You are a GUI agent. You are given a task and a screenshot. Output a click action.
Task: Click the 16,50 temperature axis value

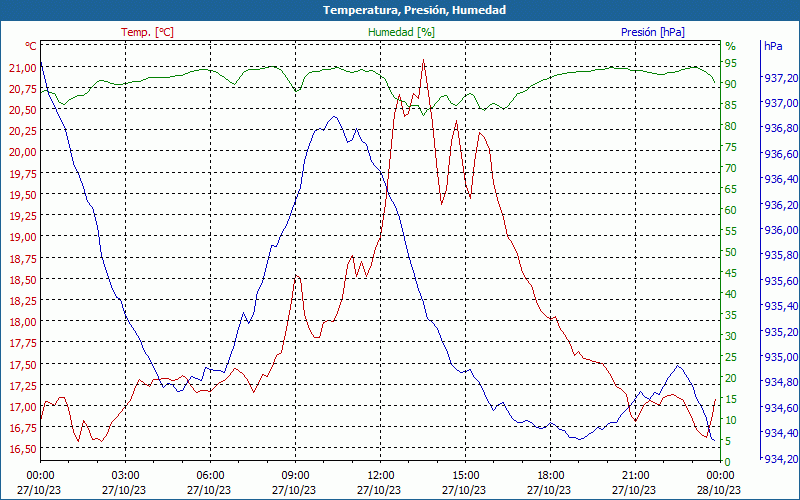pos(23,449)
